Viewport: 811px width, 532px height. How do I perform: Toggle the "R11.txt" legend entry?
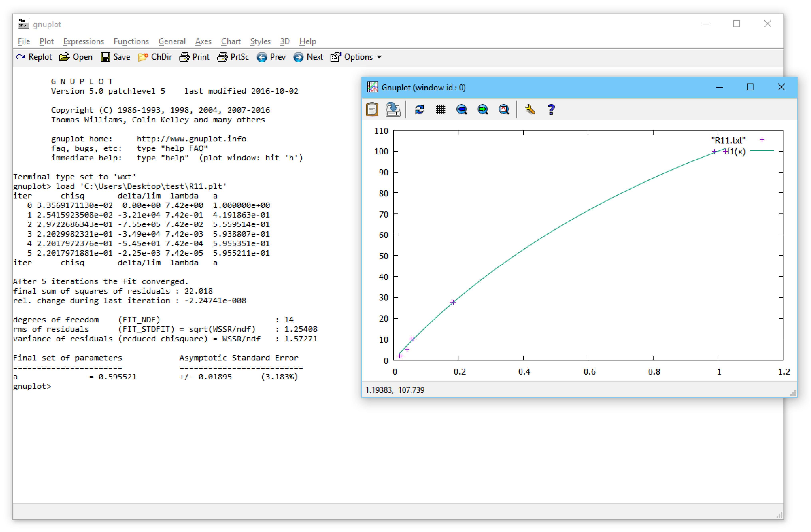[x=728, y=140]
